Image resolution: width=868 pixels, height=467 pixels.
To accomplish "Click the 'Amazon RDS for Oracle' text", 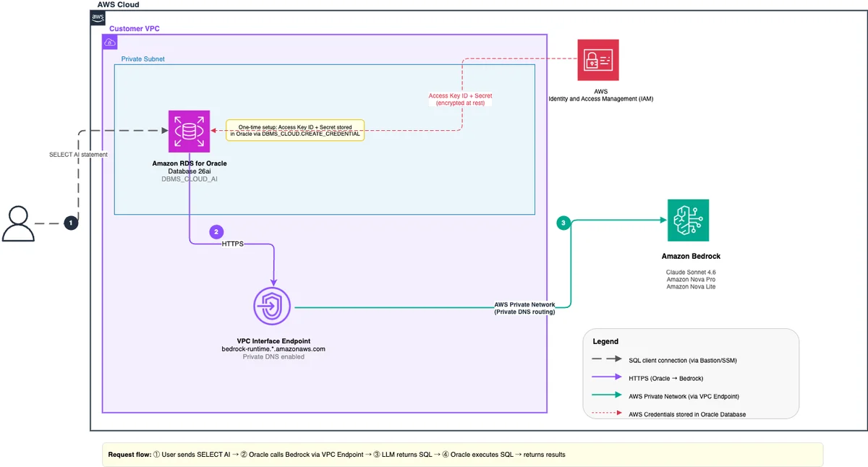I will pyautogui.click(x=189, y=163).
